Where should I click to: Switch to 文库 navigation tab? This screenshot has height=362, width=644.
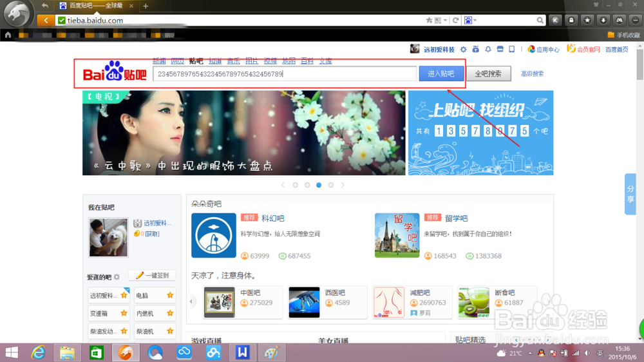(326, 61)
